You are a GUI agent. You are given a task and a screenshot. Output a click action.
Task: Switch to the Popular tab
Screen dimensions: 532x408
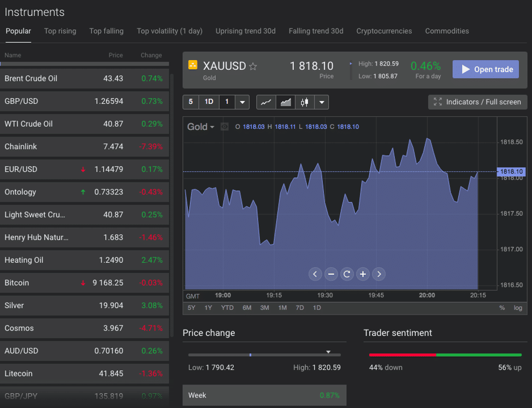[19, 31]
